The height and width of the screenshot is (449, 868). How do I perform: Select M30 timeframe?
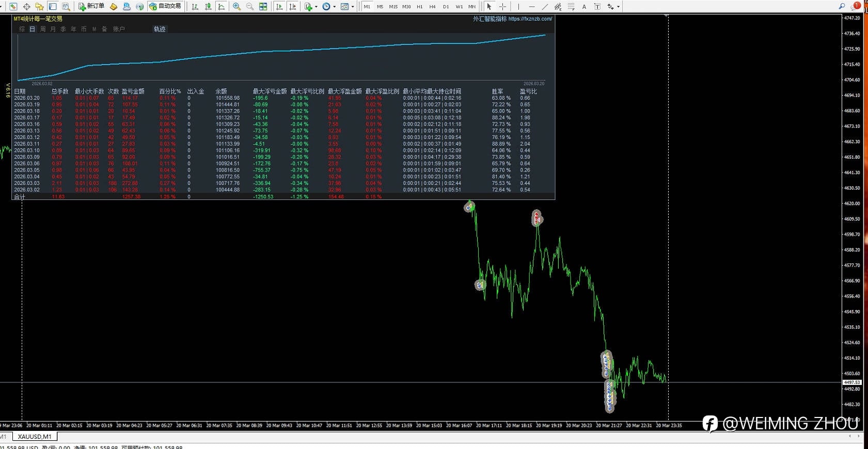coord(406,6)
